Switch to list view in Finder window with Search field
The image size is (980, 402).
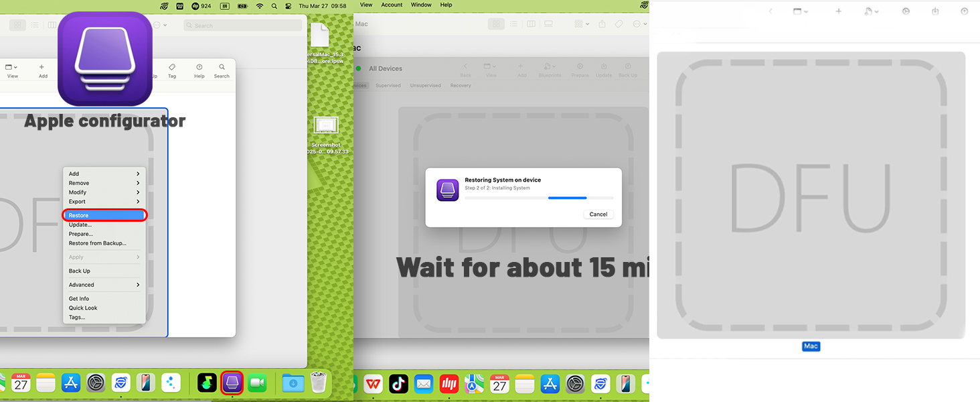pos(35,25)
